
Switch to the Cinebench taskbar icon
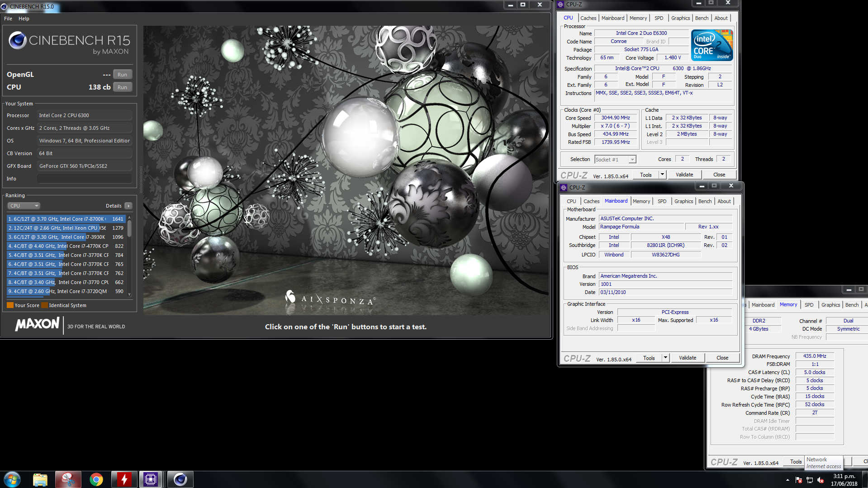coord(180,479)
